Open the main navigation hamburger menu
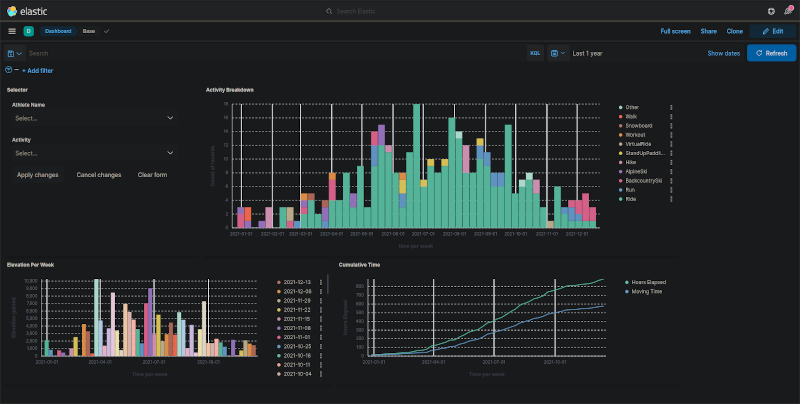This screenshot has height=404, width=800. (12, 31)
